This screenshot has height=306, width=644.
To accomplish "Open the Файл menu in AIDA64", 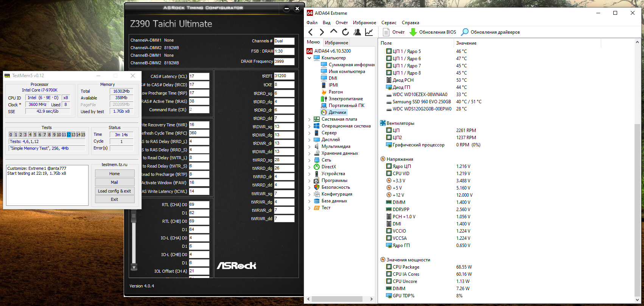I will pyautogui.click(x=312, y=23).
